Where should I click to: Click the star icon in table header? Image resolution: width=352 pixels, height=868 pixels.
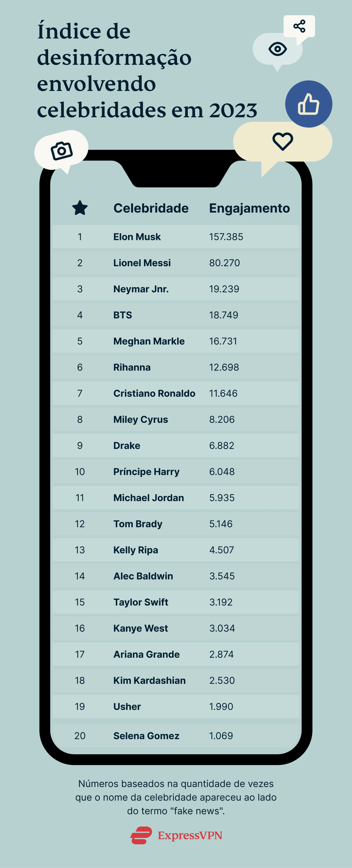tap(80, 208)
